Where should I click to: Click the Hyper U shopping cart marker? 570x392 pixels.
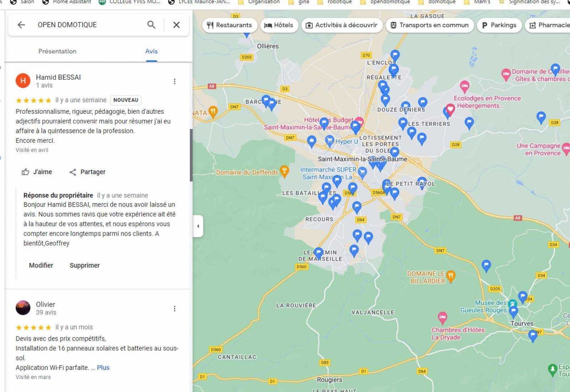click(330, 140)
